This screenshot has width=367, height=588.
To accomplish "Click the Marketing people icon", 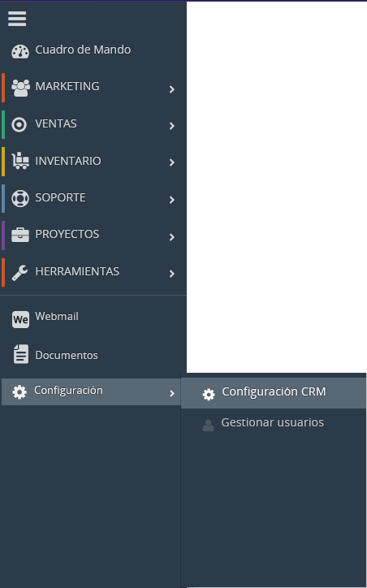I will coord(20,88).
